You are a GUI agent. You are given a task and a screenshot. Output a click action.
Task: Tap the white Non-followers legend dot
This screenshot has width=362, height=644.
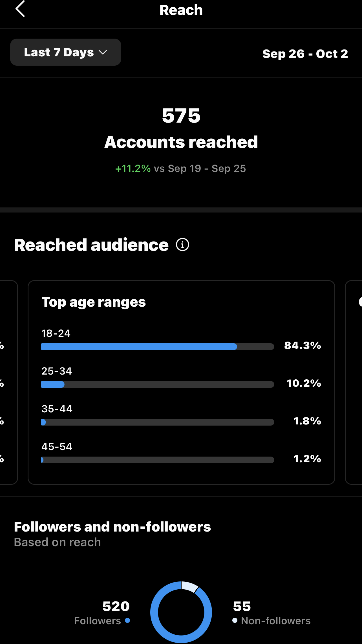point(235,620)
